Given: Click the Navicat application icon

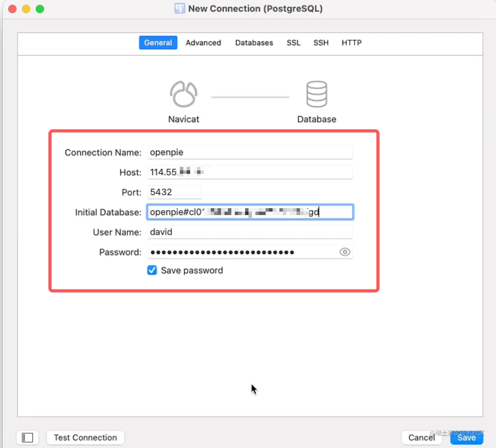Looking at the screenshot, I should click(x=184, y=94).
